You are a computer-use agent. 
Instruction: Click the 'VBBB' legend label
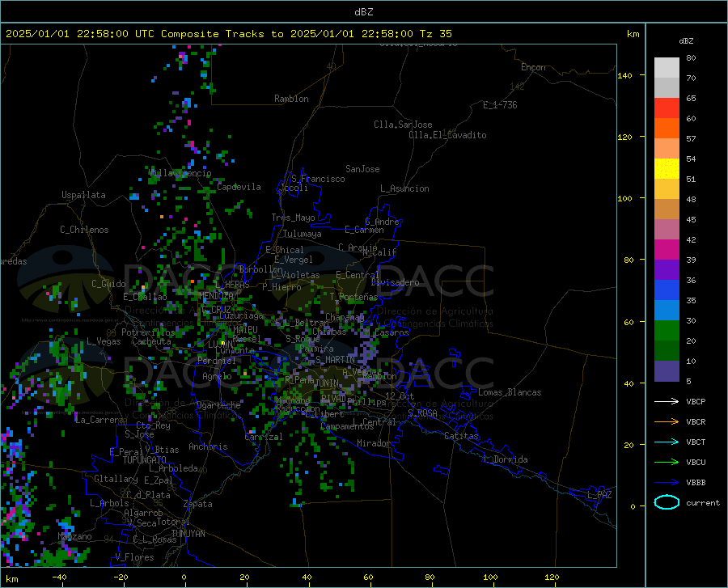click(696, 483)
